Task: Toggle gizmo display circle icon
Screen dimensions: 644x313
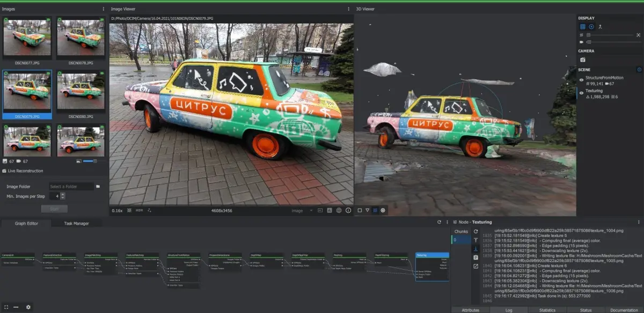Action: coord(591,26)
